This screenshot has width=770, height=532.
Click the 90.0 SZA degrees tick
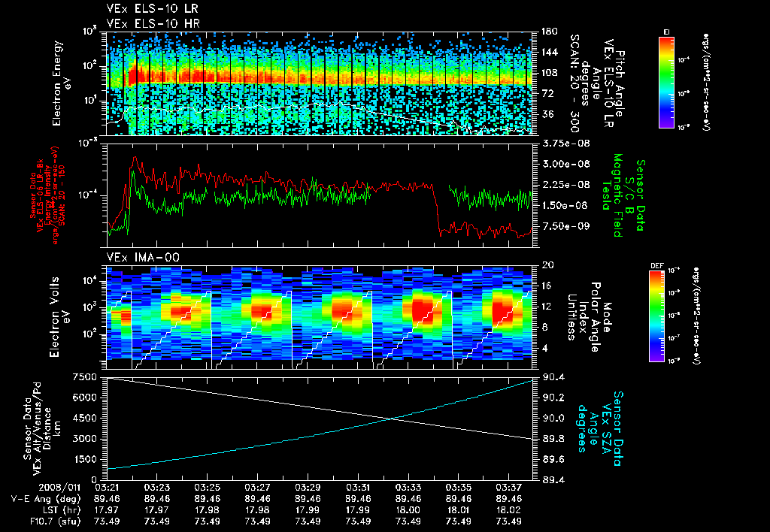(x=553, y=419)
